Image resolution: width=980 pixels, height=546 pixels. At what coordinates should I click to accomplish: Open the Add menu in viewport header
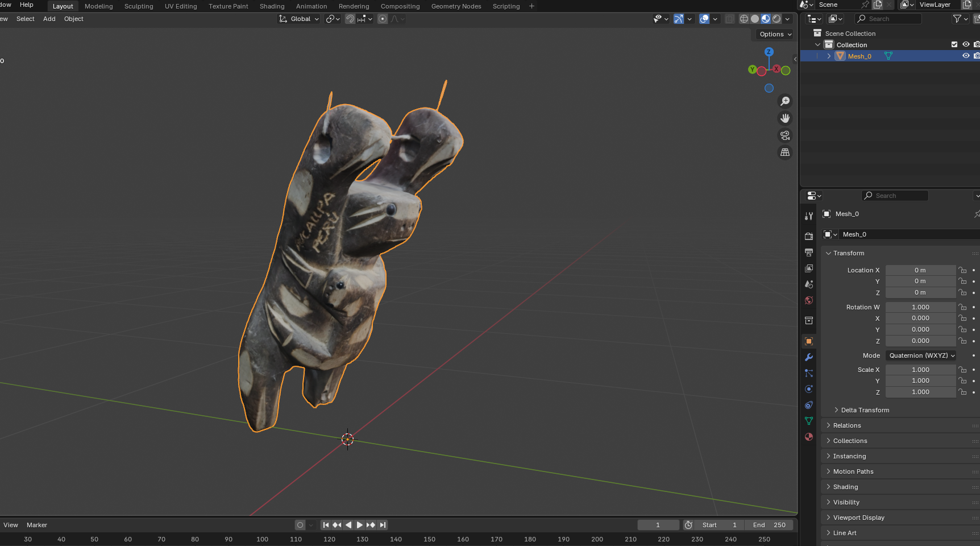49,19
